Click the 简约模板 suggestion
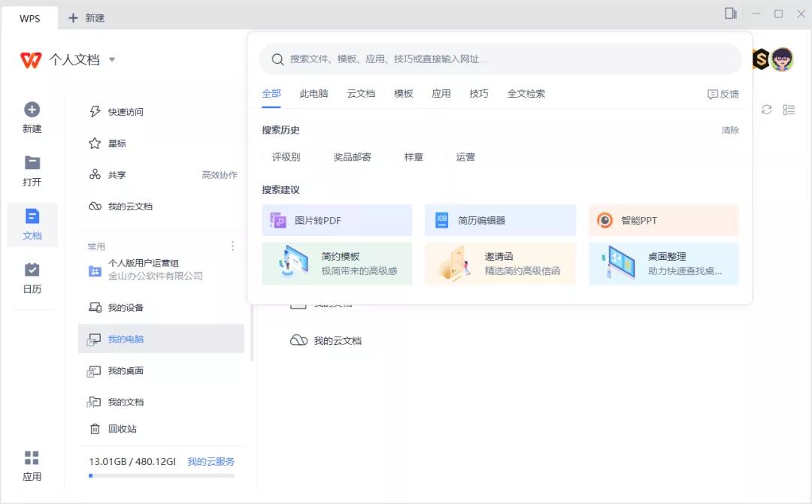 click(337, 264)
